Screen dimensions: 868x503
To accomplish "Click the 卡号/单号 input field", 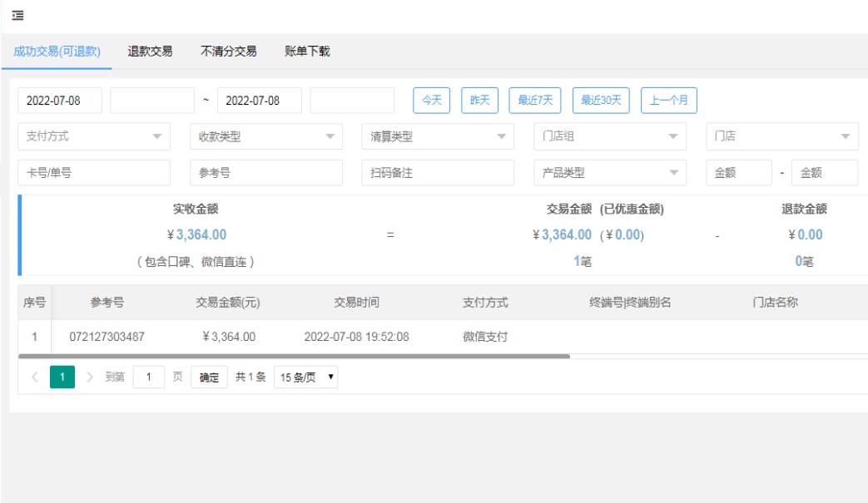I will pos(93,173).
